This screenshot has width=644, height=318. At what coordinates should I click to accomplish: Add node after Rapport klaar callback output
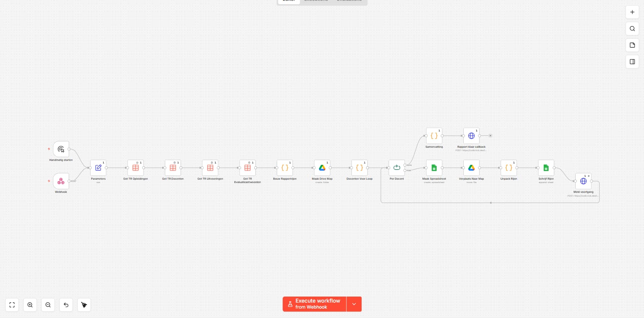click(x=490, y=136)
